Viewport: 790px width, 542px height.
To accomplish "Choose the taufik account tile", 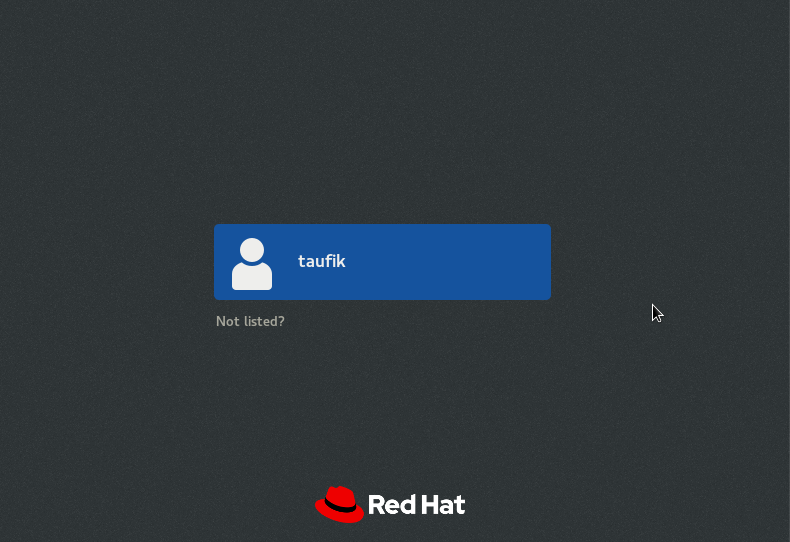I will [382, 262].
